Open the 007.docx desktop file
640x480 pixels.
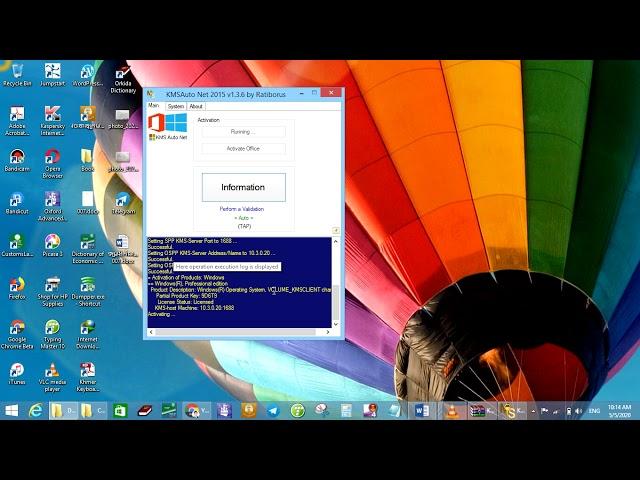click(x=87, y=203)
